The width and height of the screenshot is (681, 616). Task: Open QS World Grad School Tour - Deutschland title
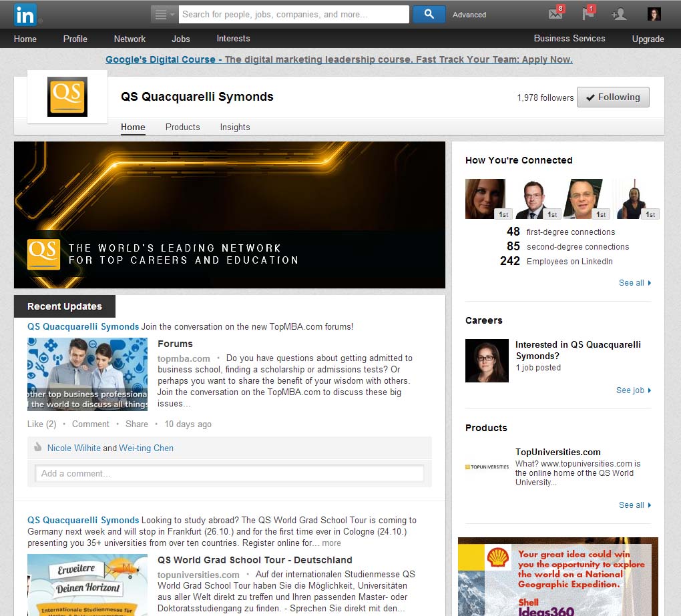click(x=255, y=560)
